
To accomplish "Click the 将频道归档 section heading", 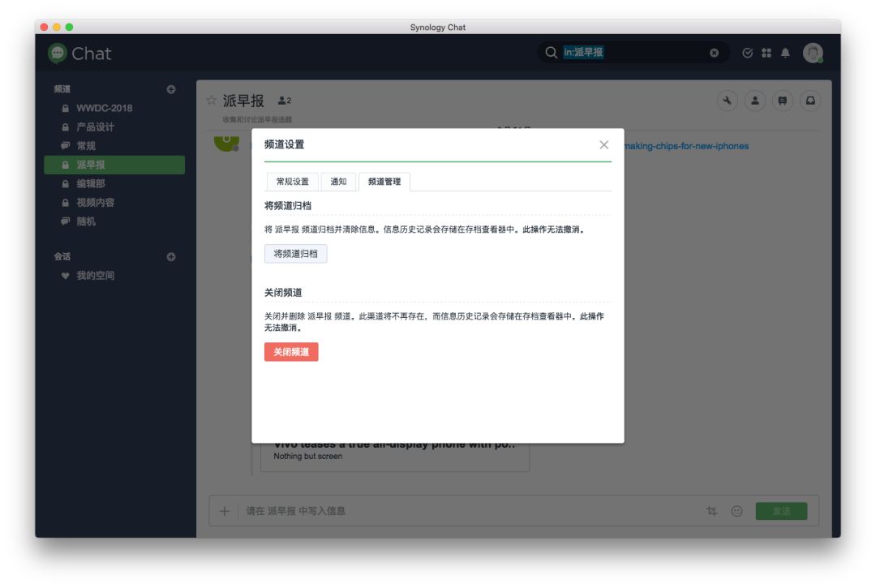I will click(x=288, y=206).
